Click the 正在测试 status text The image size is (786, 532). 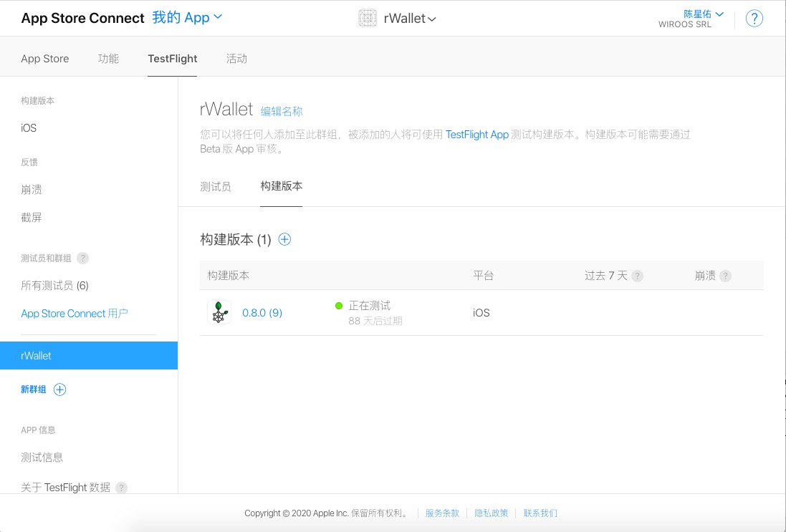click(370, 306)
